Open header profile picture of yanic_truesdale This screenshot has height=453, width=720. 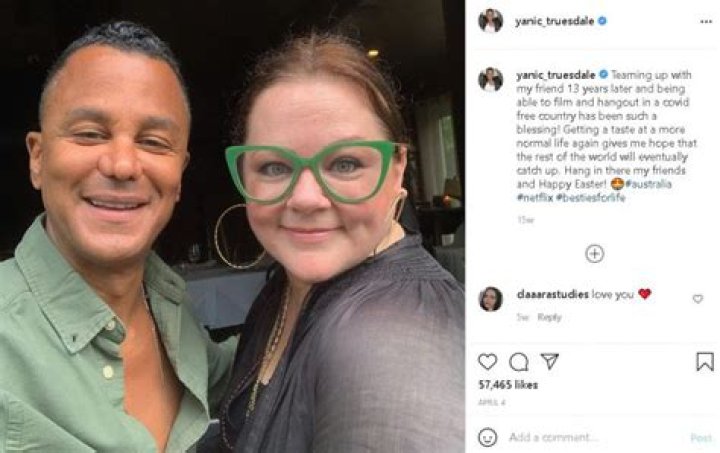click(x=490, y=20)
